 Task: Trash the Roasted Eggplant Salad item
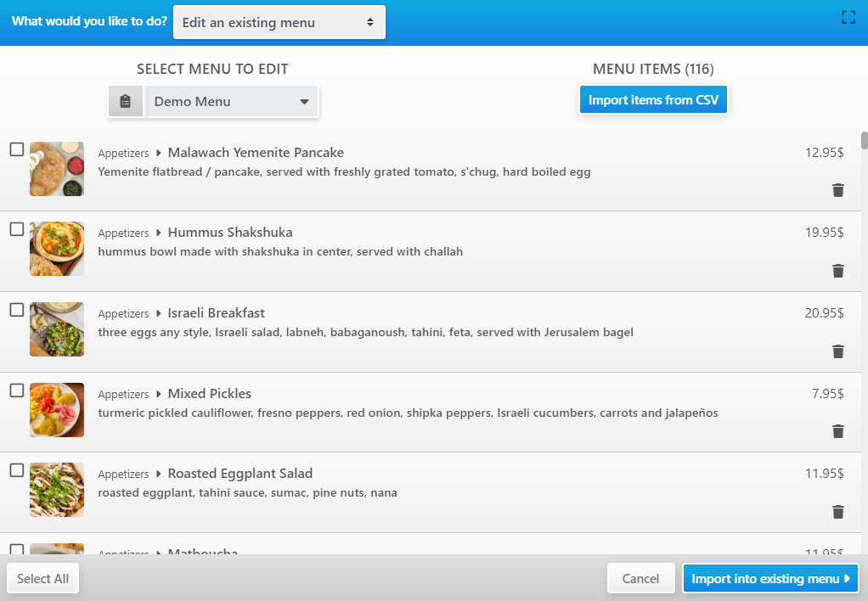837,512
